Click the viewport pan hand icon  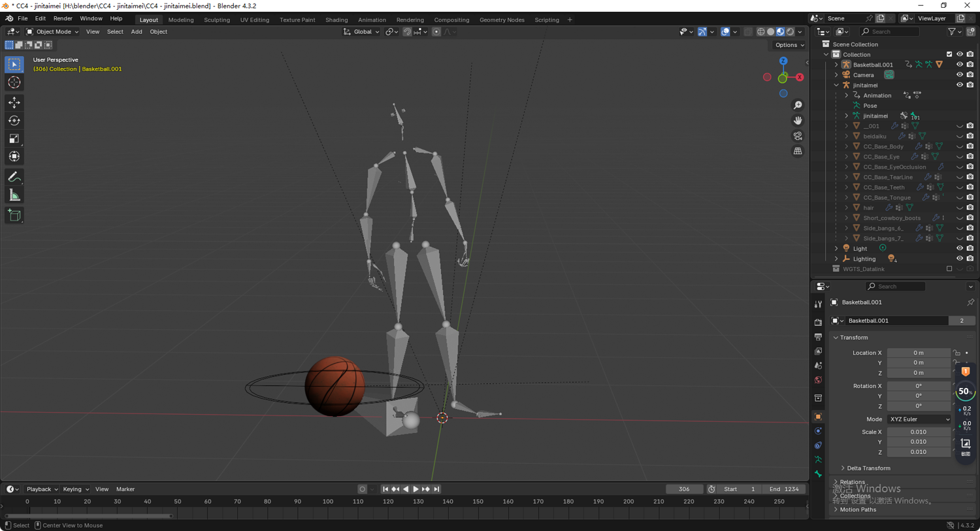tap(798, 121)
